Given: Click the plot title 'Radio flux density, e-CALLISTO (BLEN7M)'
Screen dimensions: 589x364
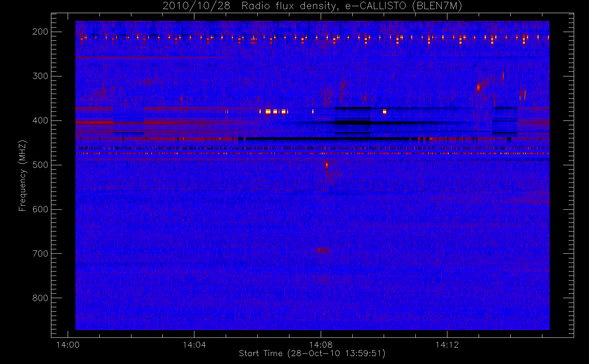Looking at the screenshot, I should tap(352, 6).
